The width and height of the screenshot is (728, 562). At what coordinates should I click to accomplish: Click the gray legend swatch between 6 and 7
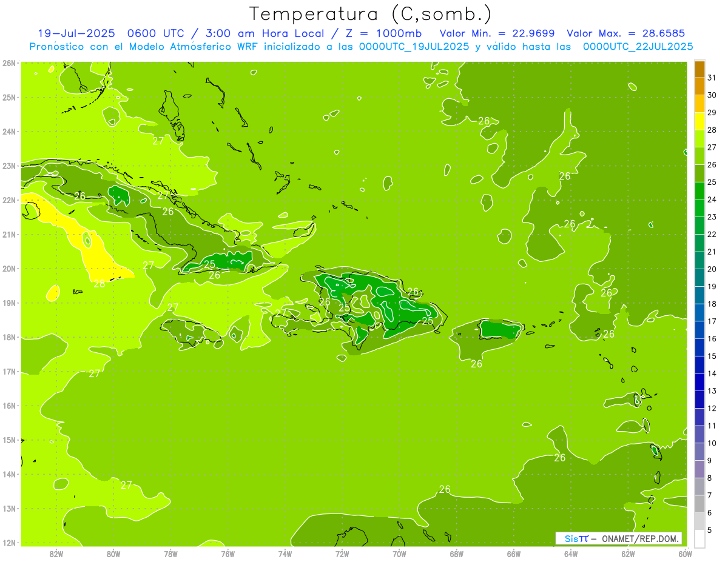699,504
